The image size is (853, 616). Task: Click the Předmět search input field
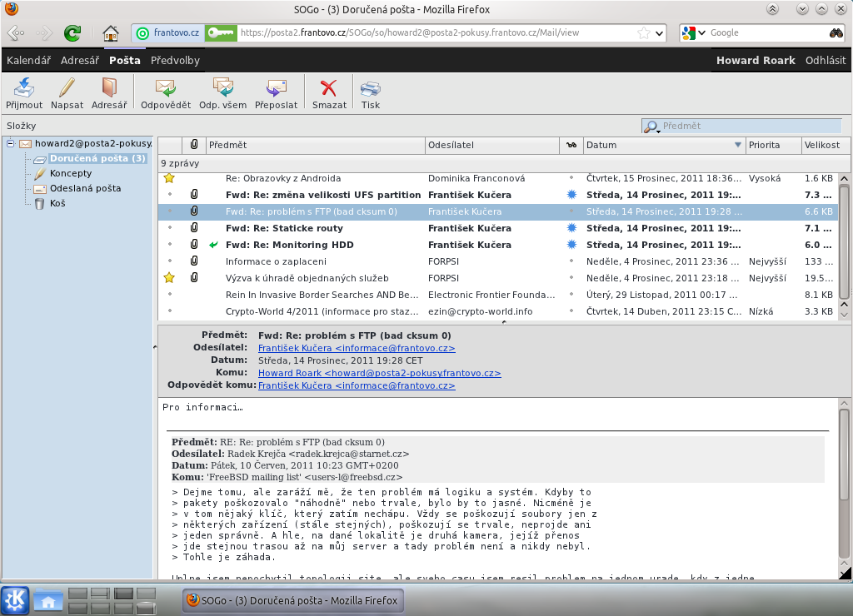[750, 127]
